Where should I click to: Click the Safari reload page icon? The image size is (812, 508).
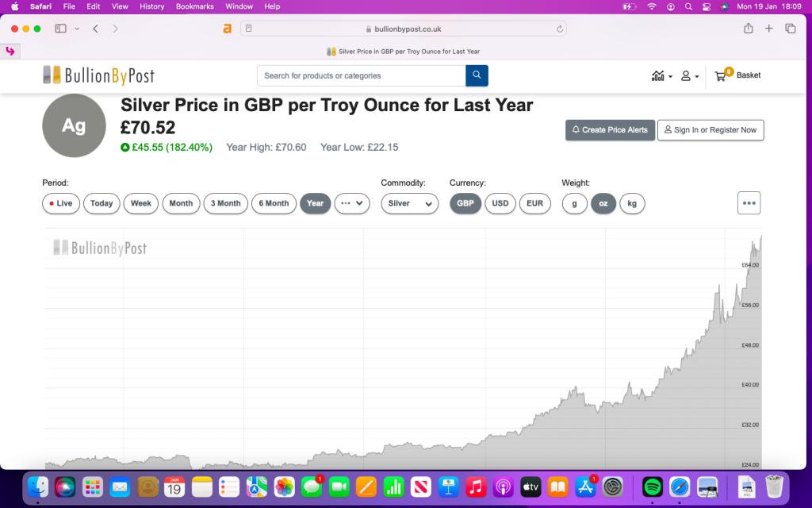coord(560,29)
